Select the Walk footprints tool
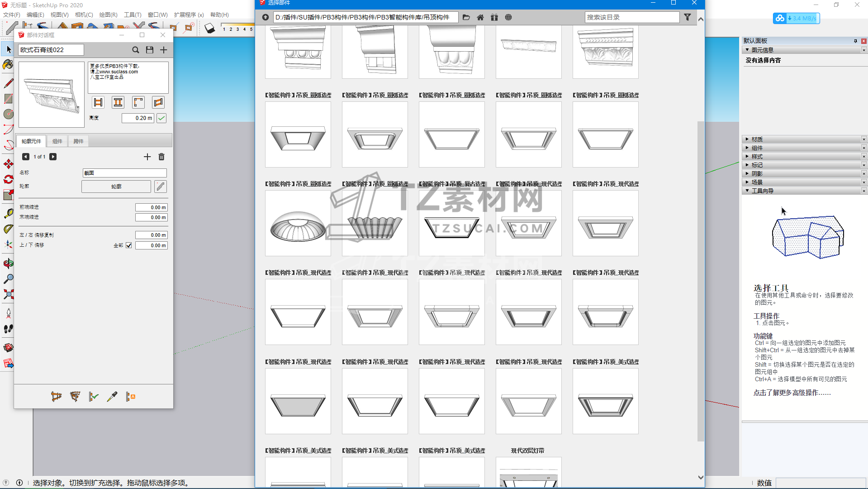 (x=9, y=329)
